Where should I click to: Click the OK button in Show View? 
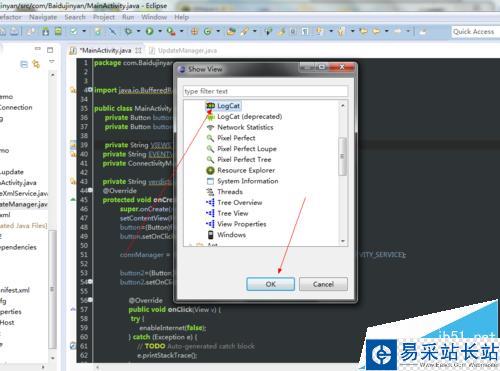pos(270,284)
